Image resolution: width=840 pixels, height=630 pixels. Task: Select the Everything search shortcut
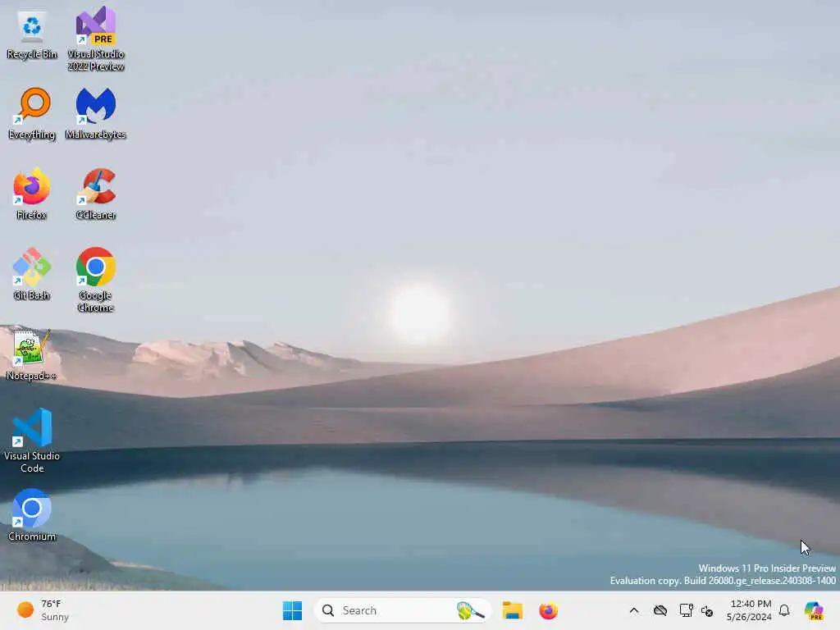point(32,114)
